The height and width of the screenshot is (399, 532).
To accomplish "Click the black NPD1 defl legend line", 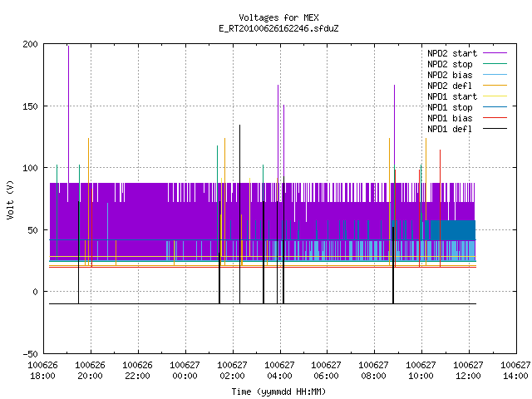I will click(x=495, y=129).
